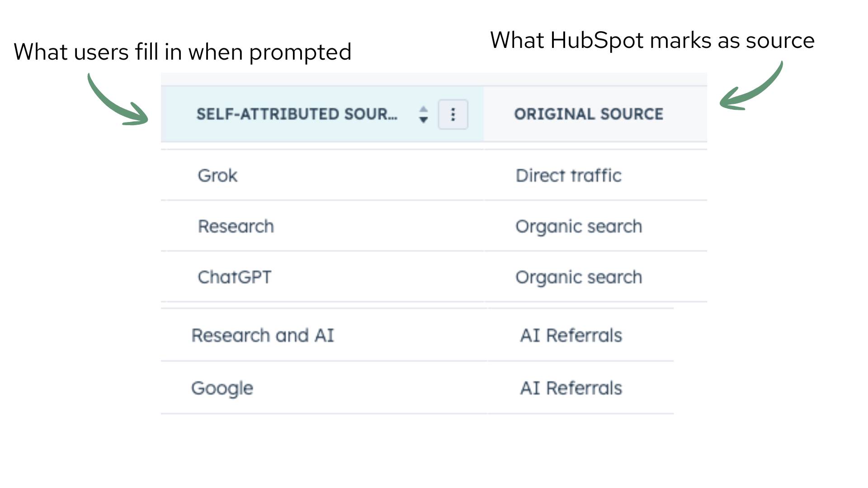Click the Original Source column header

(588, 114)
